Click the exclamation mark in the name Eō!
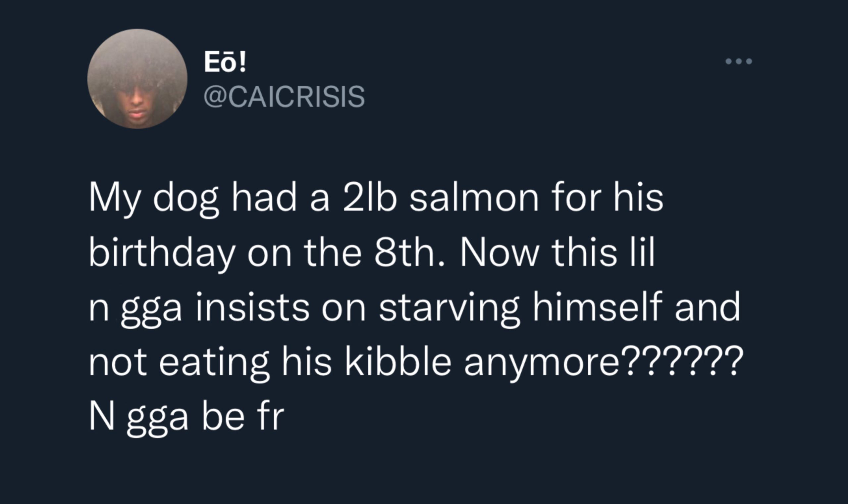Viewport: 848px width, 504px height. [242, 63]
